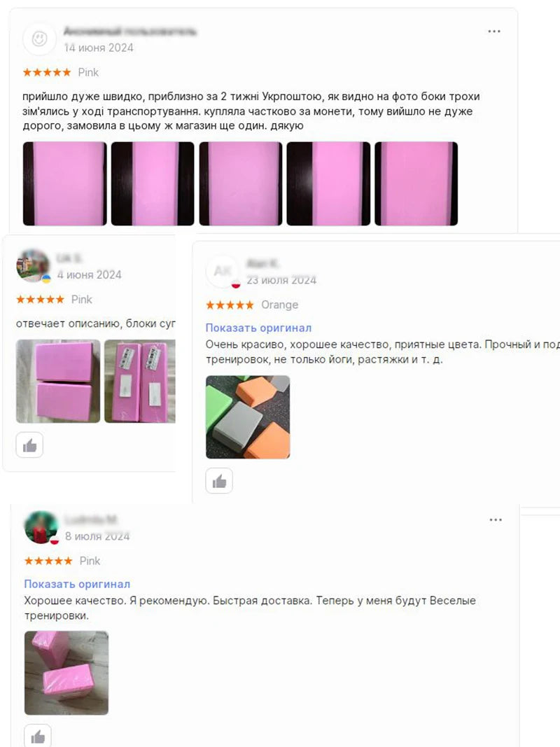This screenshot has width=560, height=747.
Task: Click the house-photo avatar on the 4 июня review
Action: 34,266
